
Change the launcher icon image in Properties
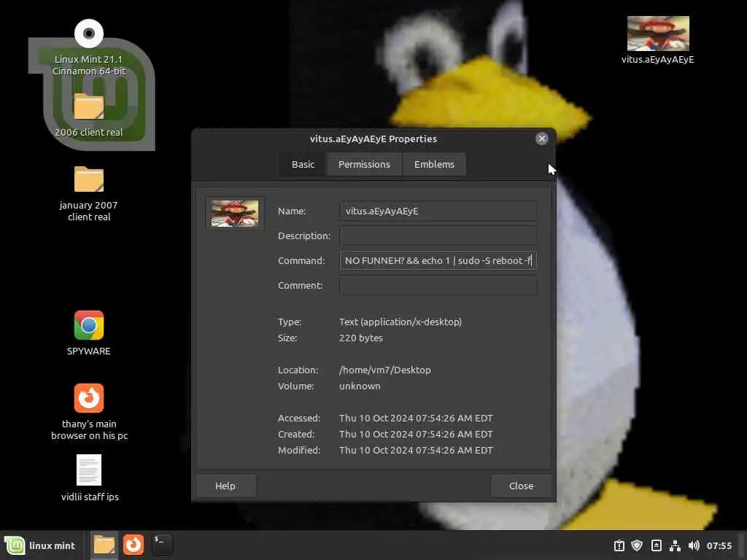point(234,214)
